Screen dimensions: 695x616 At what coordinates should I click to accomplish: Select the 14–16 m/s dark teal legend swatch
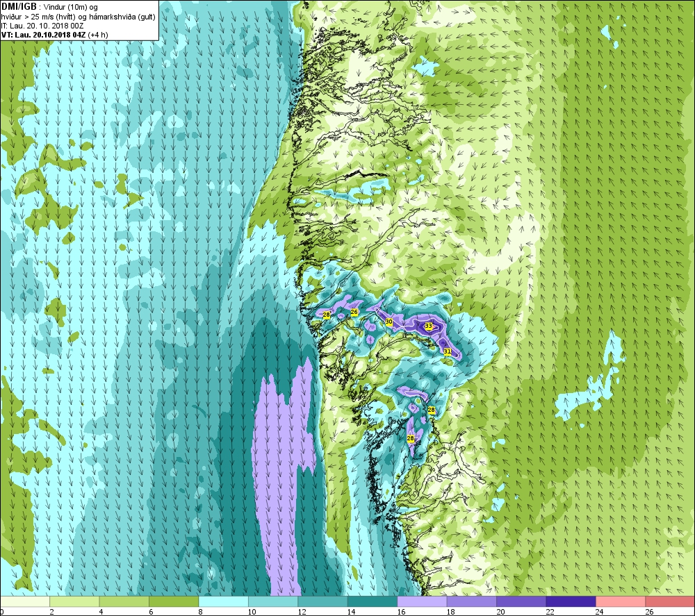[373, 601]
